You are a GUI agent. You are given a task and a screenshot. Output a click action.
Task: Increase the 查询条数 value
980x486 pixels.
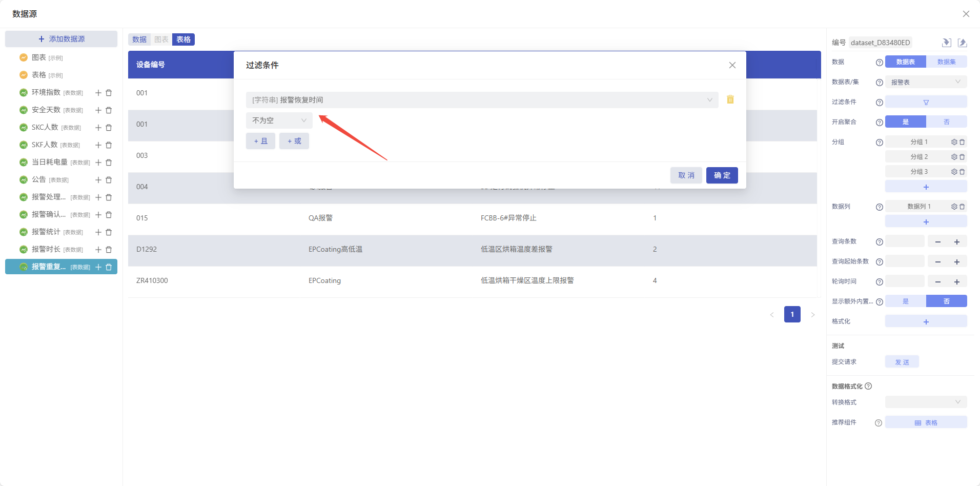(x=956, y=242)
